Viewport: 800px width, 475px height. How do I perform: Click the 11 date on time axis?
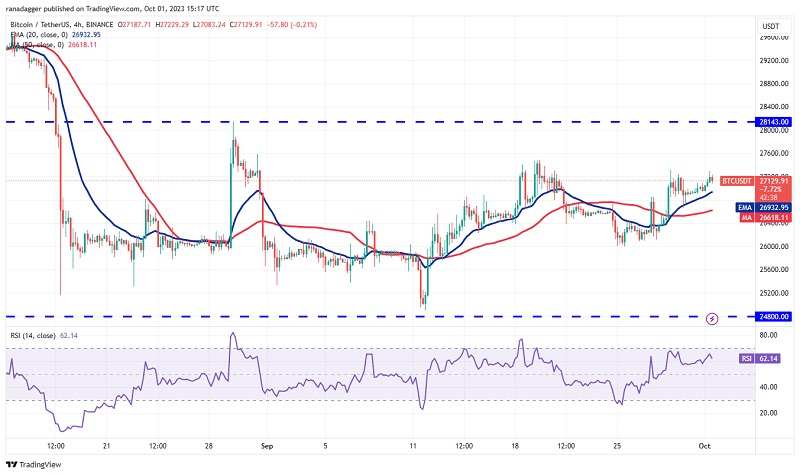[413, 446]
